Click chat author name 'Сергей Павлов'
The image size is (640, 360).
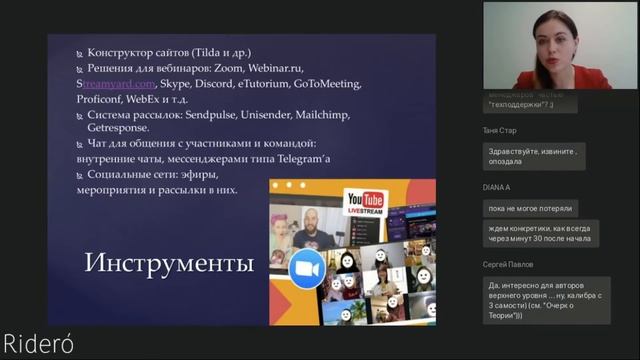508,264
